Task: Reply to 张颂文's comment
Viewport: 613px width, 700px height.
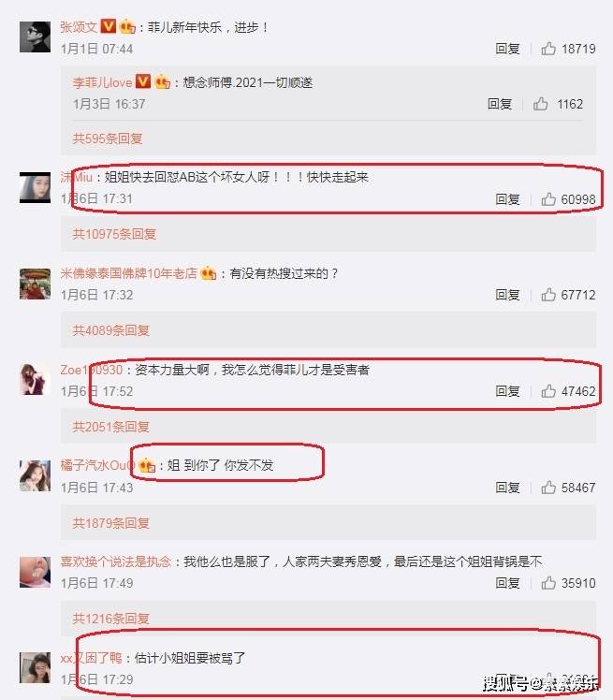Action: 507,49
